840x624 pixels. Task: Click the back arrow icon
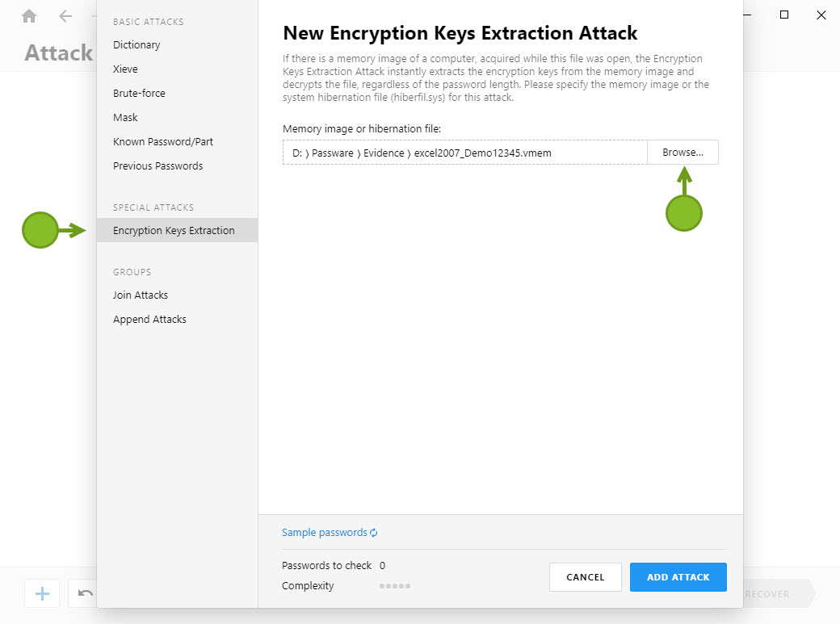(65, 16)
